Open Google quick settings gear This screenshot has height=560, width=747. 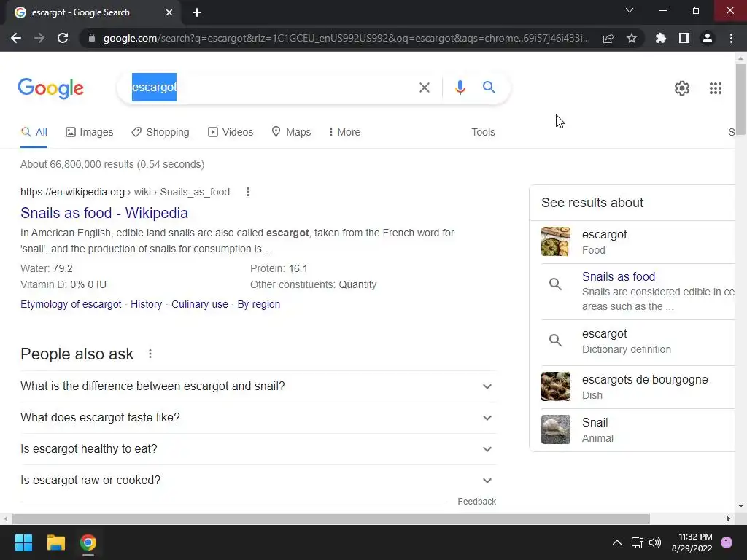coord(682,88)
